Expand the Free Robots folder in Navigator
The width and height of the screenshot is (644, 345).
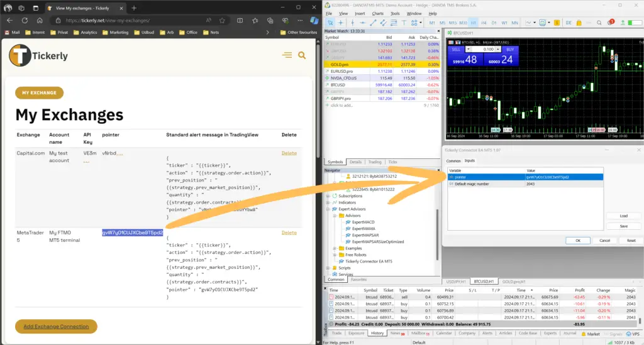pyautogui.click(x=335, y=255)
